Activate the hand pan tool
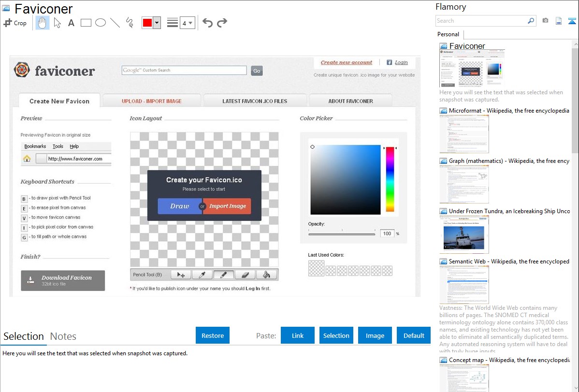This screenshot has width=579, height=392. point(43,23)
